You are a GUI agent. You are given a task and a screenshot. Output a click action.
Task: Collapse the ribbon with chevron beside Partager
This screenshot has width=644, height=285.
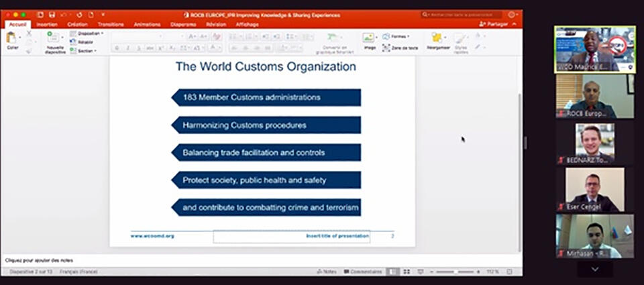[515, 24]
